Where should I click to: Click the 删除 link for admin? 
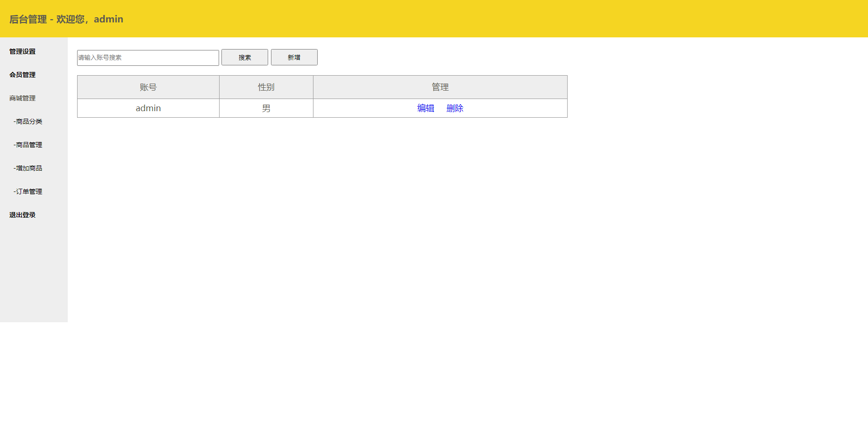click(x=455, y=108)
